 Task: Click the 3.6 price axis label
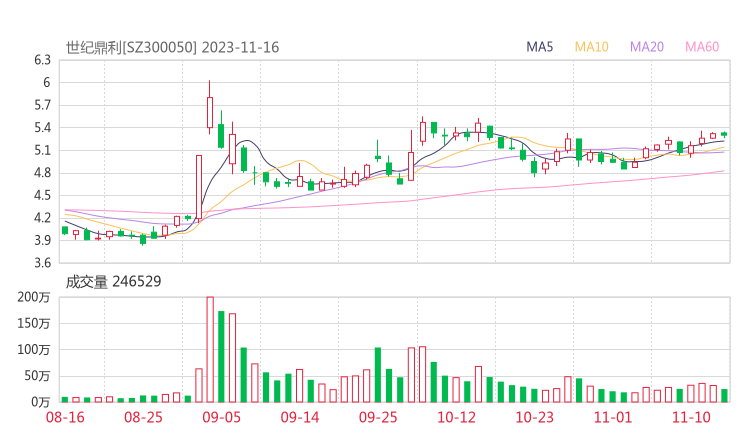tap(42, 263)
